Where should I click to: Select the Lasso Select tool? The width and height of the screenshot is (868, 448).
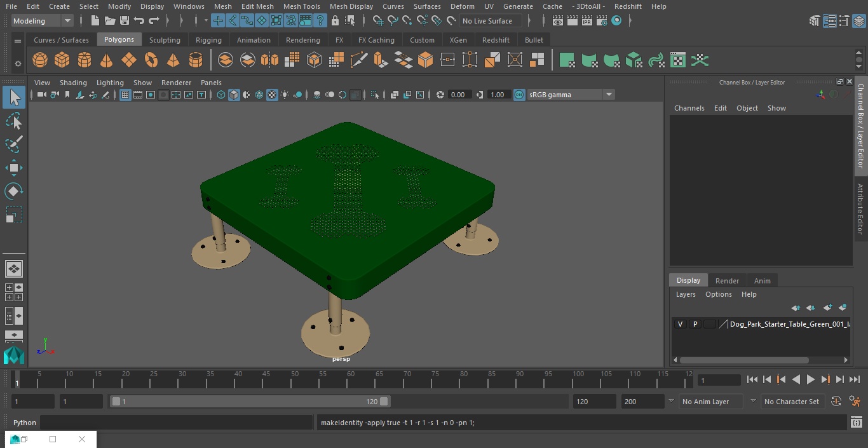click(14, 121)
